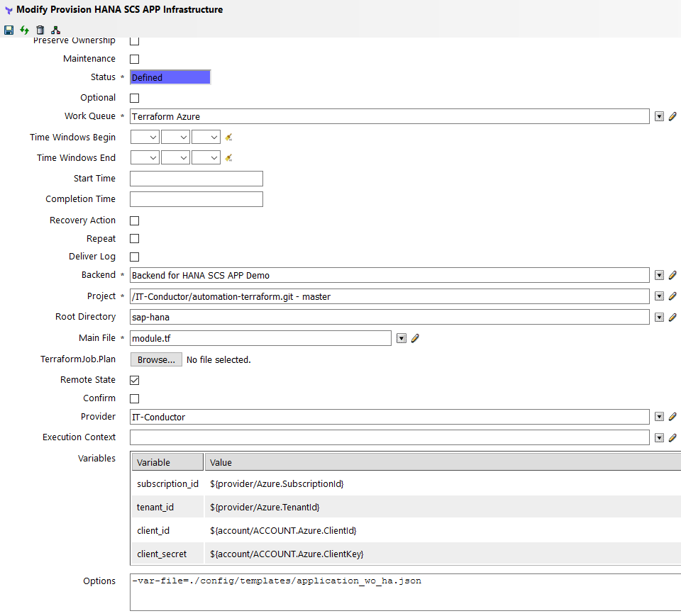Enable the Optional checkbox
The image size is (681, 616).
[135, 98]
